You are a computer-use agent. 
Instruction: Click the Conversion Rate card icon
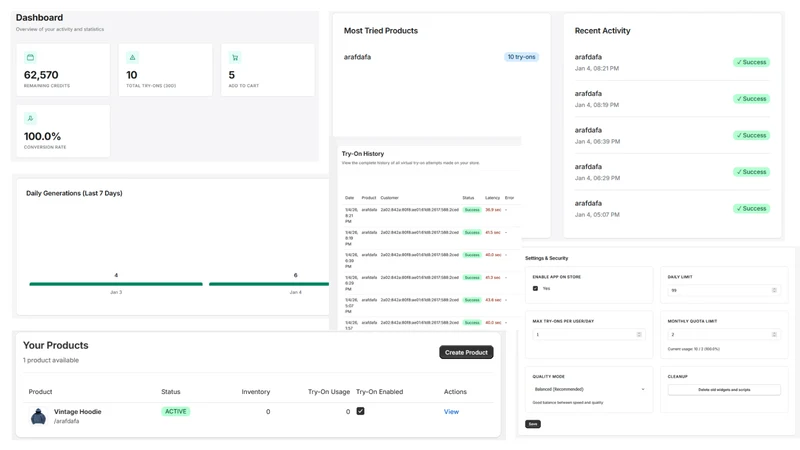coord(31,118)
